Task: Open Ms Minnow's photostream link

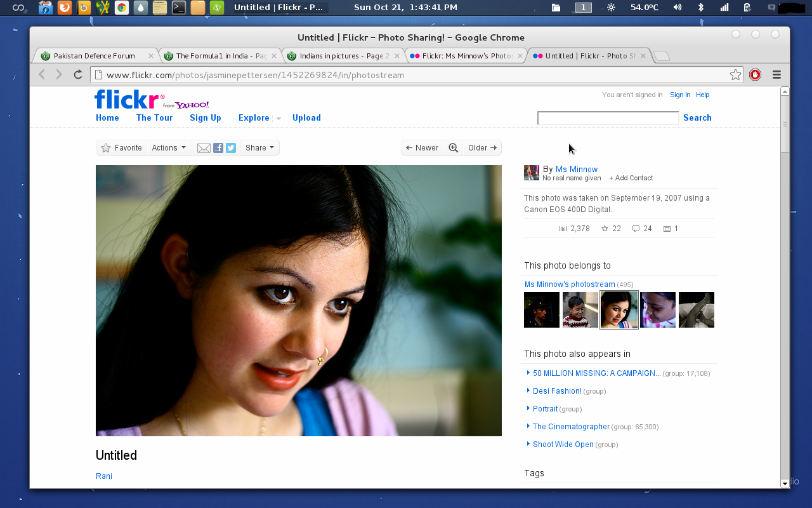Action: coord(570,284)
